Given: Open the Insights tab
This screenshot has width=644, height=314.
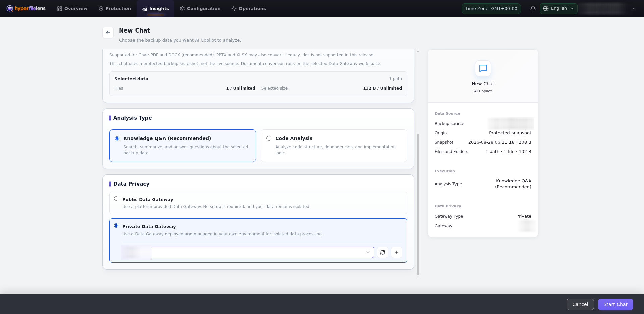Looking at the screenshot, I should point(155,9).
